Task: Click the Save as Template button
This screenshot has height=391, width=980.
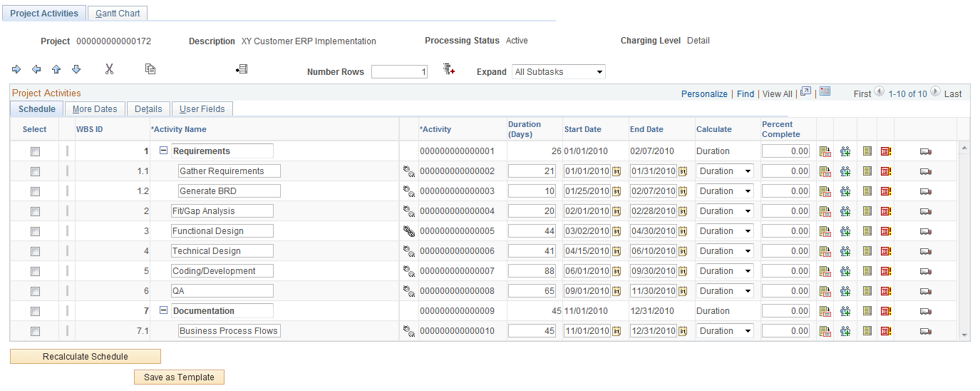Action: [x=179, y=377]
